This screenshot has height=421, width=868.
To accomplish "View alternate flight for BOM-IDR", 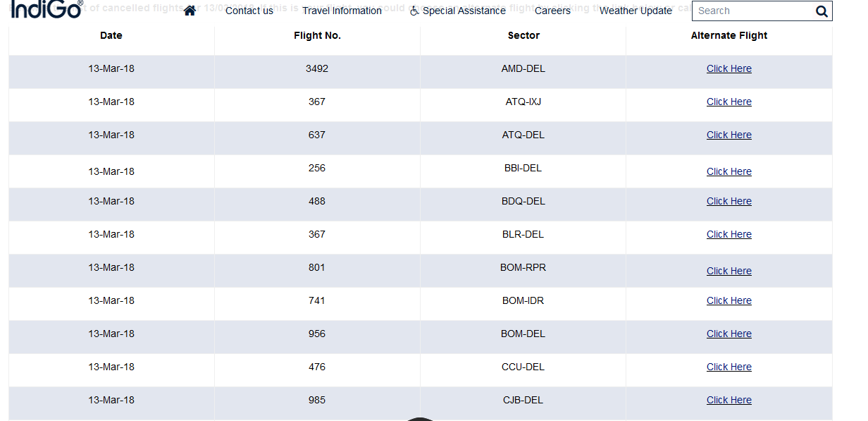I will (x=728, y=300).
